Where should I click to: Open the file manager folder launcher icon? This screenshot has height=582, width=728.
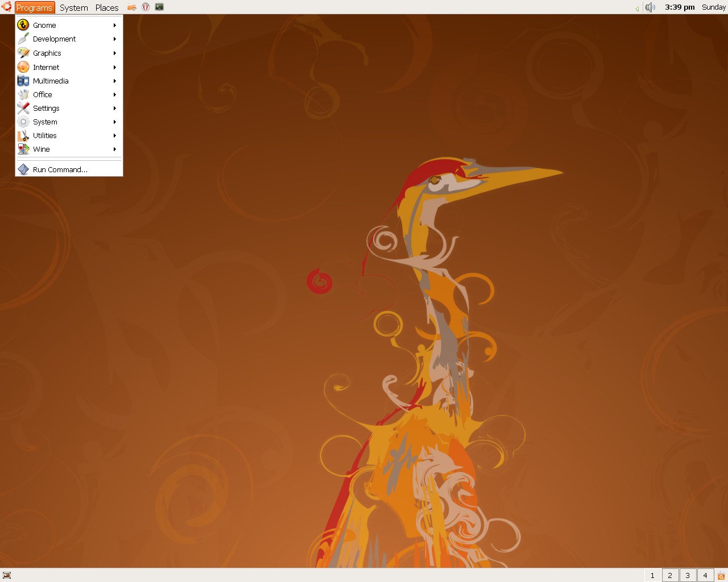tap(132, 7)
